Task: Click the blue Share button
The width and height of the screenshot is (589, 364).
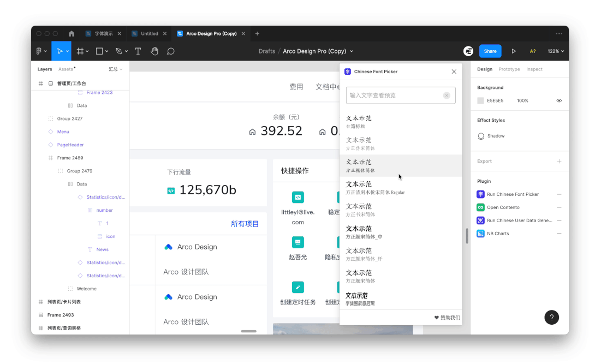Action: pos(490,51)
